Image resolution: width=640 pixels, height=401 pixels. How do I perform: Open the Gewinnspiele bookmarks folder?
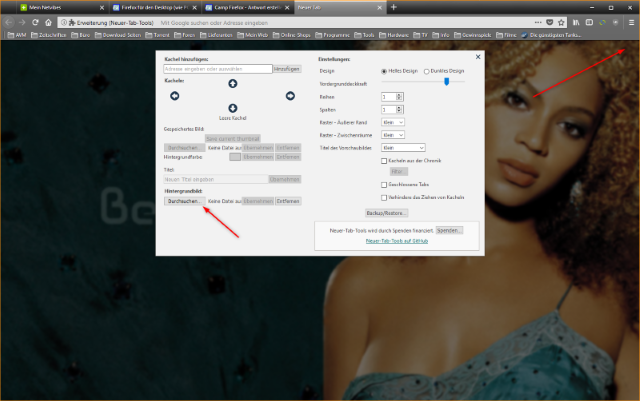click(473, 35)
